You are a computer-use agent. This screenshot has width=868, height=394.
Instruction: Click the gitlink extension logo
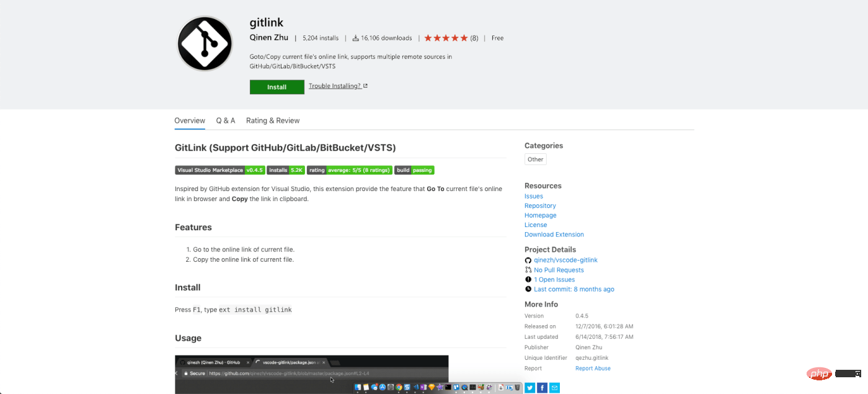tap(205, 44)
